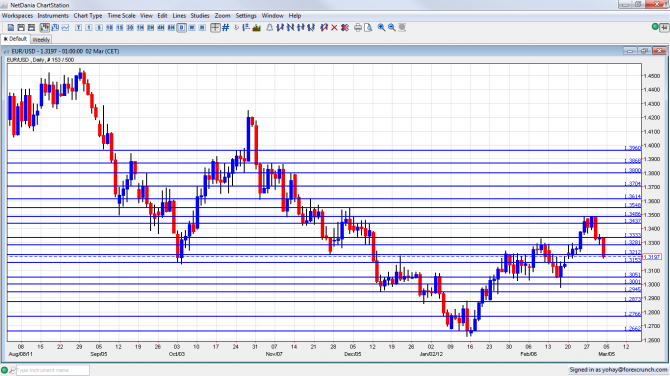The height and width of the screenshot is (376, 670).
Task: Open the Edit menu
Action: [x=162, y=16]
